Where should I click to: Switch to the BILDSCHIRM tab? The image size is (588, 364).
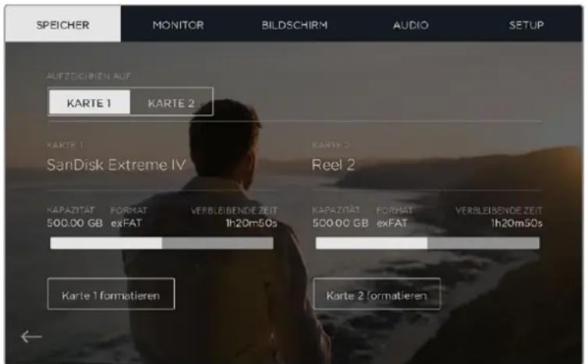pyautogui.click(x=294, y=25)
